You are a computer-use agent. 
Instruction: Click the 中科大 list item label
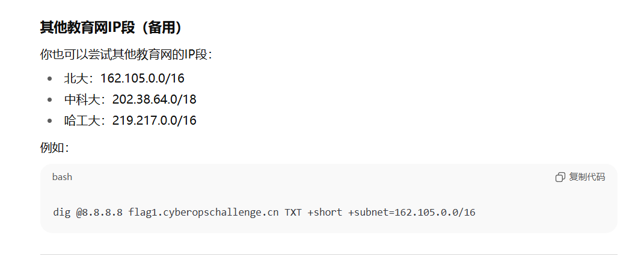tap(82, 99)
